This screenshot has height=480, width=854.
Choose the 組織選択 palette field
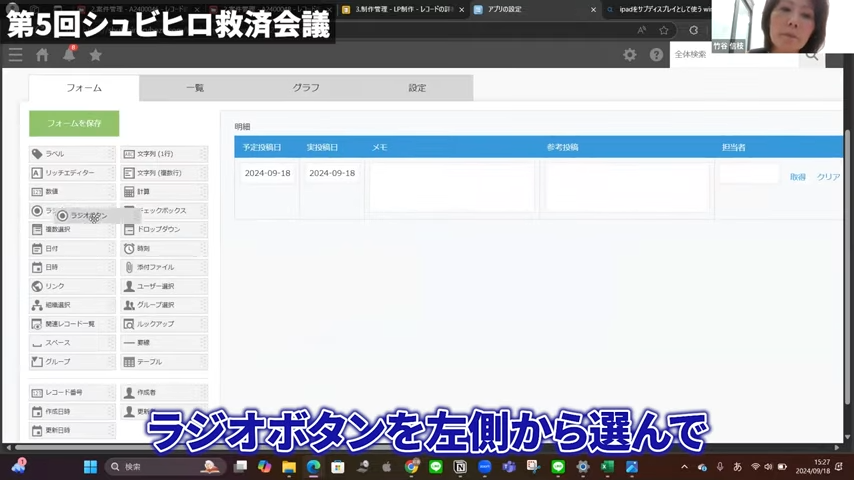click(x=72, y=305)
